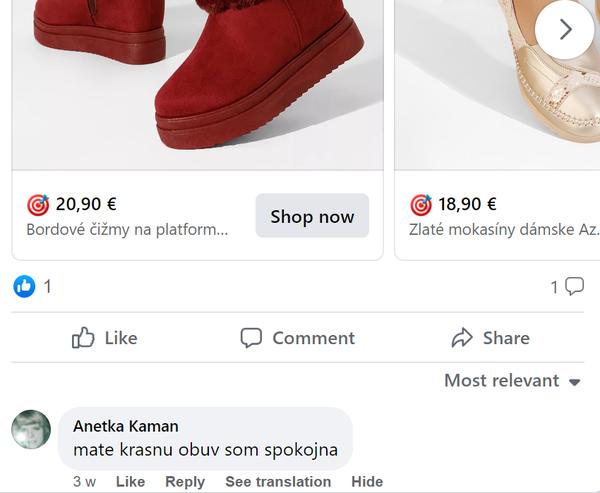The image size is (600, 493).
Task: Open Anetka Kaman's profile name link
Action: click(x=125, y=426)
